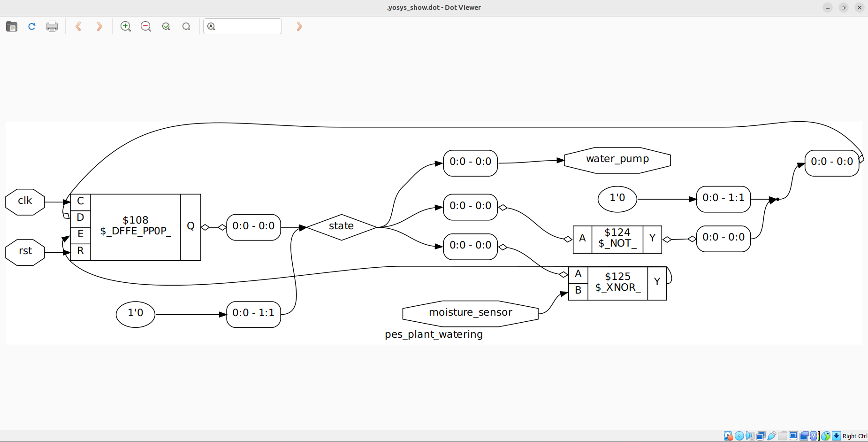Viewport: 868px width, 442px height.
Task: Fit the graph to the window
Action: coord(166,26)
